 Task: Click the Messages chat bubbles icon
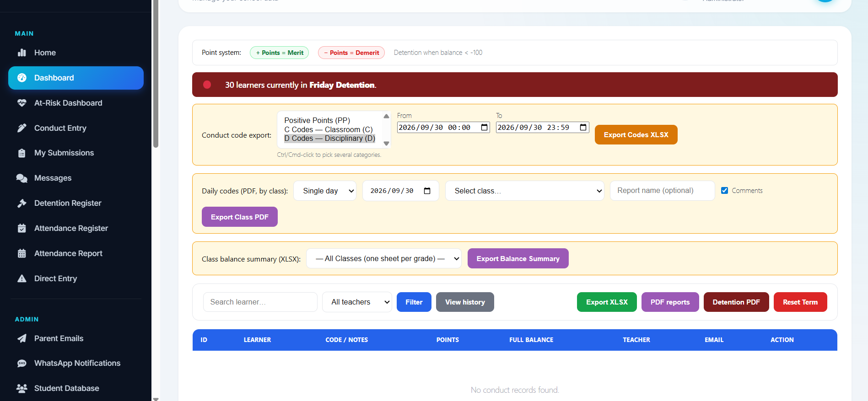click(x=22, y=178)
